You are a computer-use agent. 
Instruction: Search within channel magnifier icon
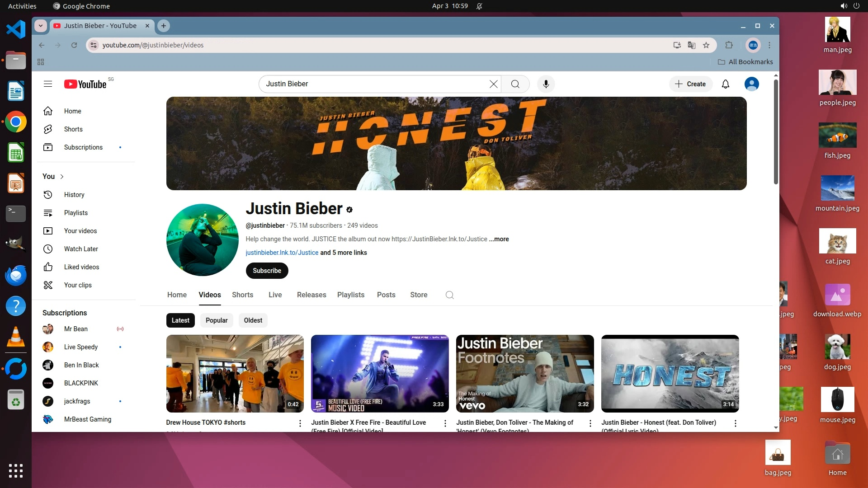449,295
